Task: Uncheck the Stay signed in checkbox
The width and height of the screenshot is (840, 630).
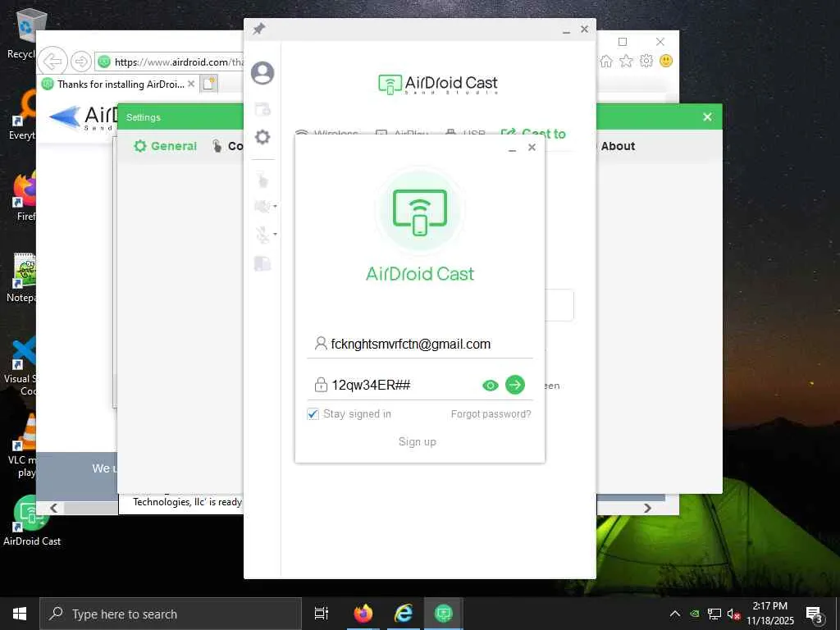Action: (313, 414)
